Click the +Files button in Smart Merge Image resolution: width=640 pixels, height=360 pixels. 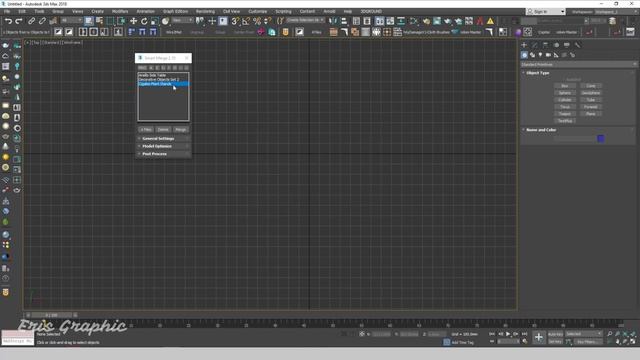(x=146, y=129)
